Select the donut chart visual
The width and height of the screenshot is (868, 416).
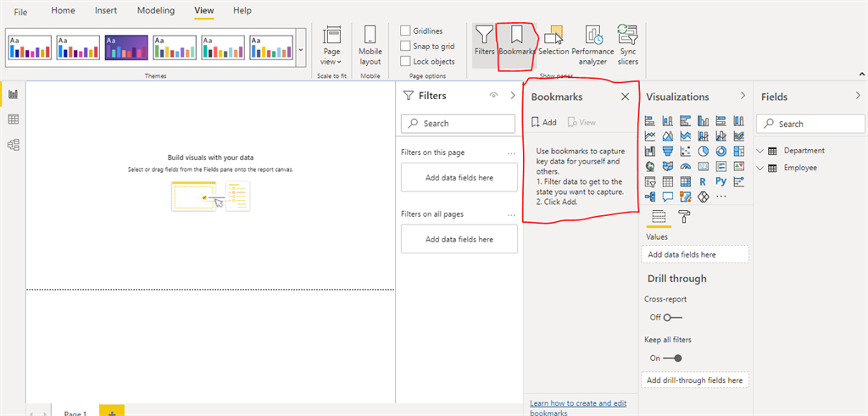721,151
